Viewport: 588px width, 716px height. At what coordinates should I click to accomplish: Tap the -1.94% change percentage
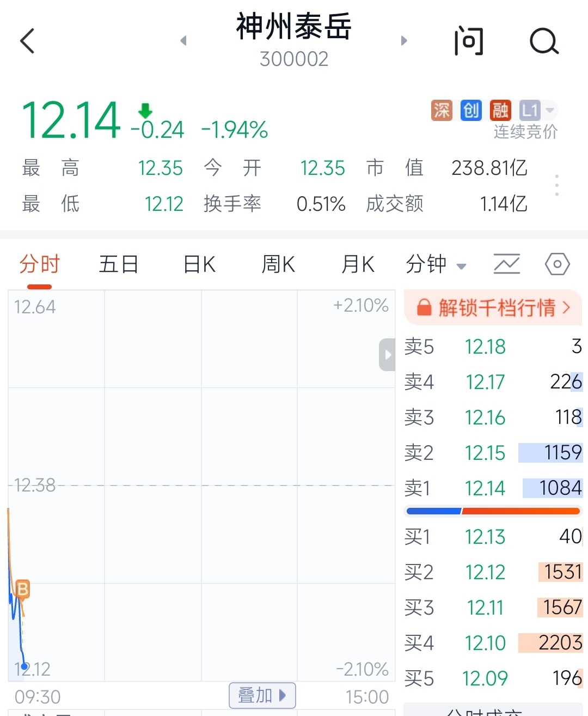(x=235, y=130)
